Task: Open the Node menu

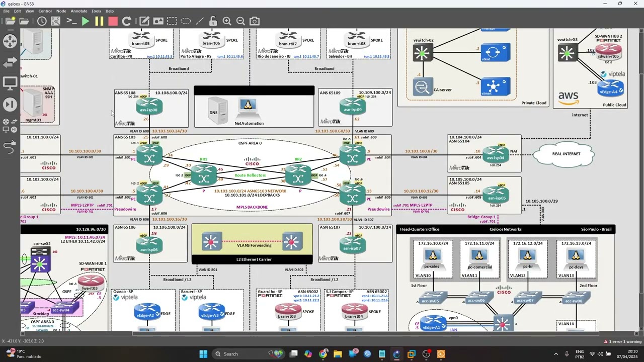Action: click(x=61, y=11)
